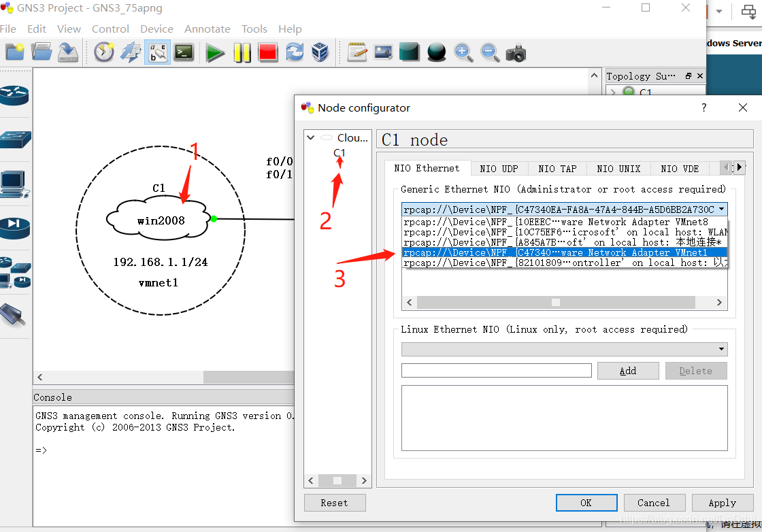Expand the C1 entry in Topology Summary
762x532 pixels.
pyautogui.click(x=613, y=91)
